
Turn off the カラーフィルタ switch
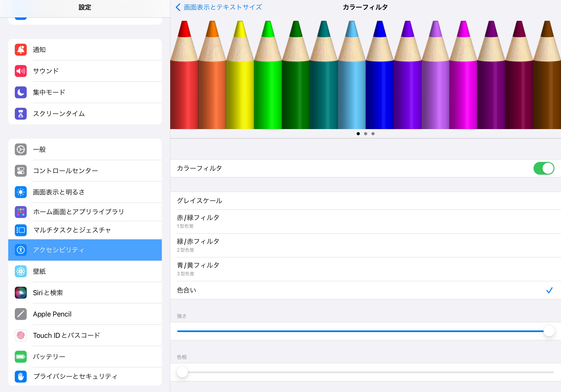point(543,168)
